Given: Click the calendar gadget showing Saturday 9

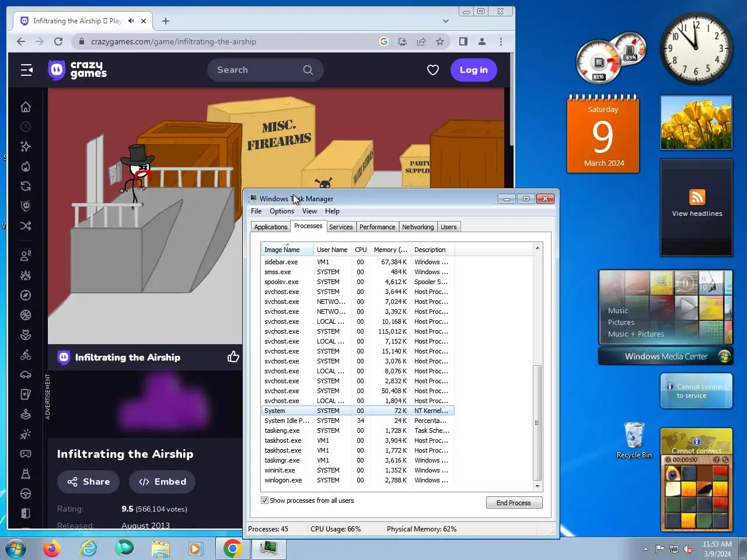Looking at the screenshot, I should (603, 134).
